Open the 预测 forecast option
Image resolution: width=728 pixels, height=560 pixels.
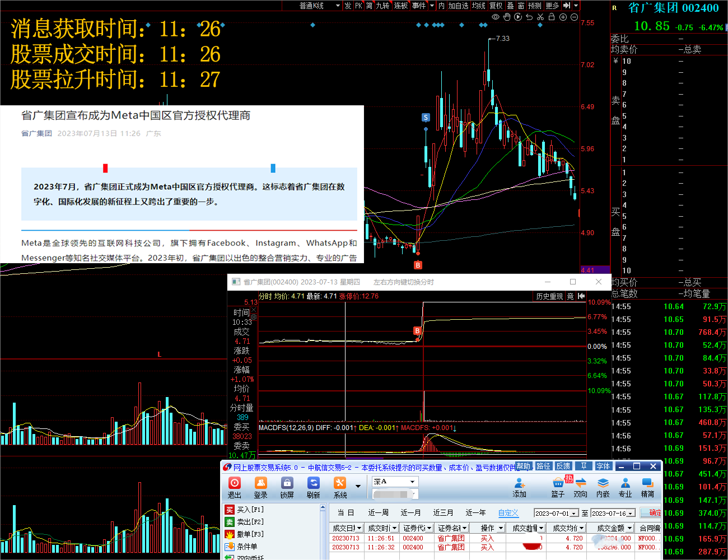[x=535, y=6]
